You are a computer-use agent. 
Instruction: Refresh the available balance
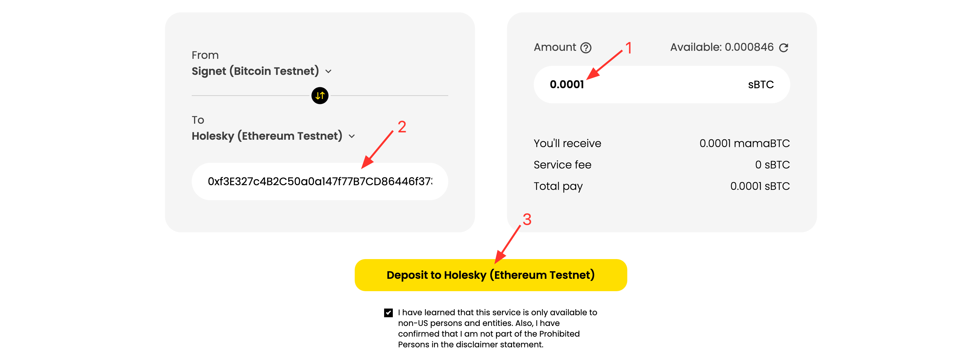coord(783,47)
